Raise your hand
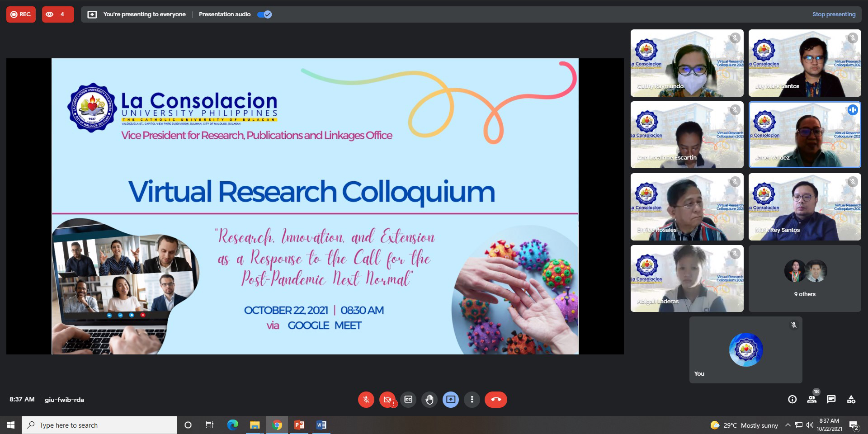868x434 pixels. click(429, 400)
